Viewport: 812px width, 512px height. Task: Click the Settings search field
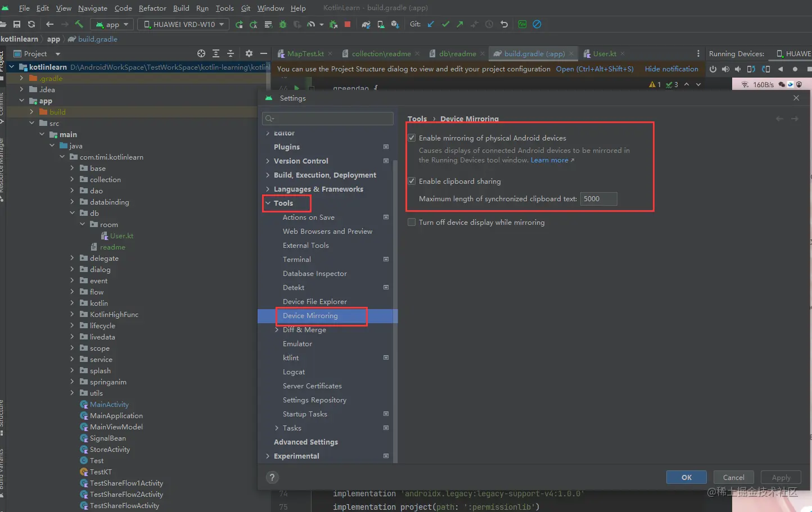pyautogui.click(x=328, y=118)
